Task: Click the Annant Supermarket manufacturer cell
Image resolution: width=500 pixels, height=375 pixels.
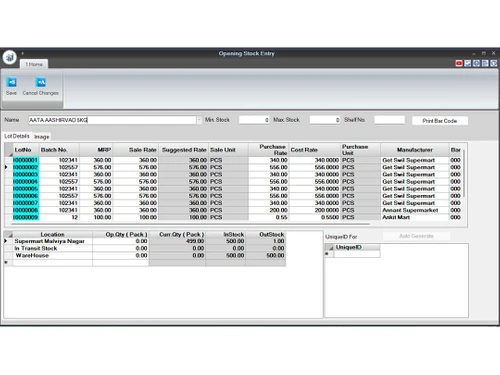Action: click(x=415, y=210)
